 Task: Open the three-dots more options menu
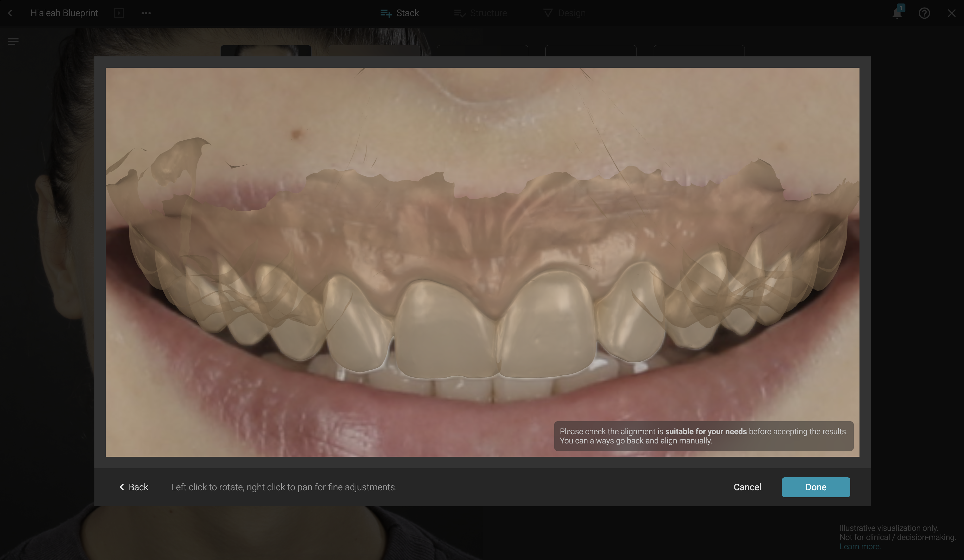(x=146, y=13)
